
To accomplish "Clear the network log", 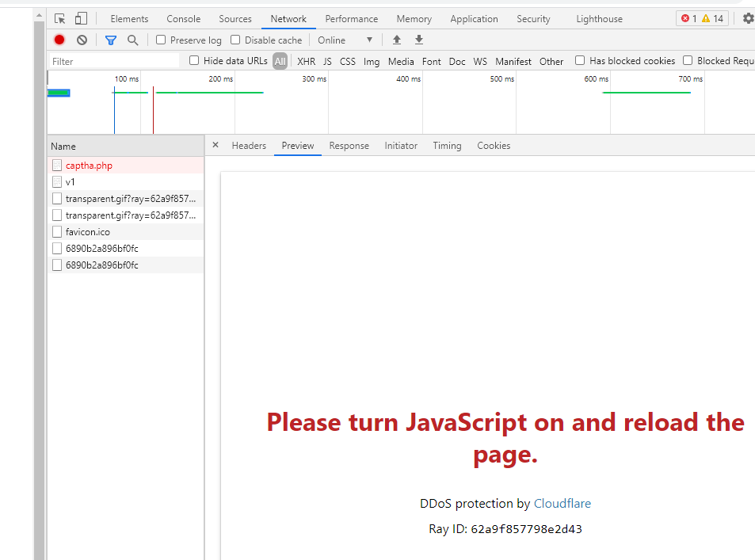I will click(x=82, y=40).
